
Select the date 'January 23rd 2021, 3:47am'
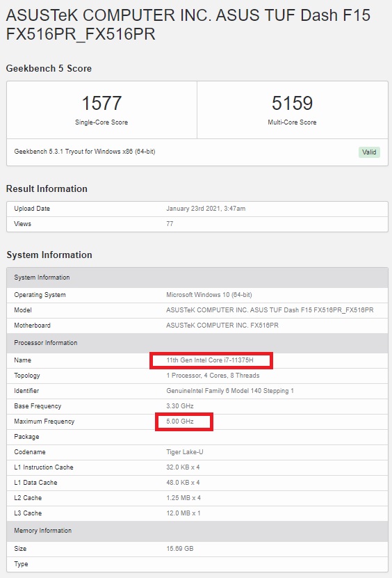pyautogui.click(x=206, y=209)
